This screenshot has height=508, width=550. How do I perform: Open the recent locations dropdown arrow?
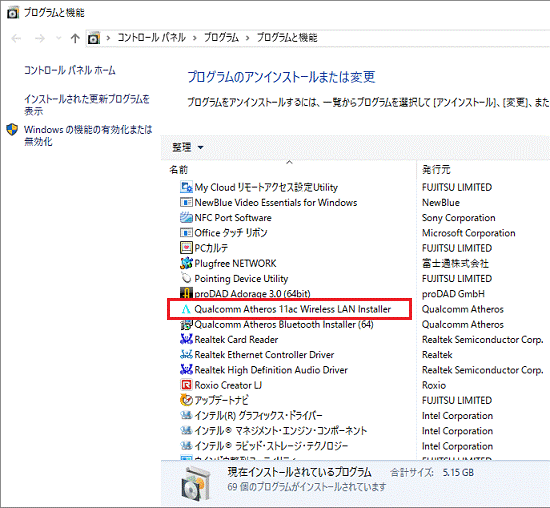pyautogui.click(x=59, y=38)
